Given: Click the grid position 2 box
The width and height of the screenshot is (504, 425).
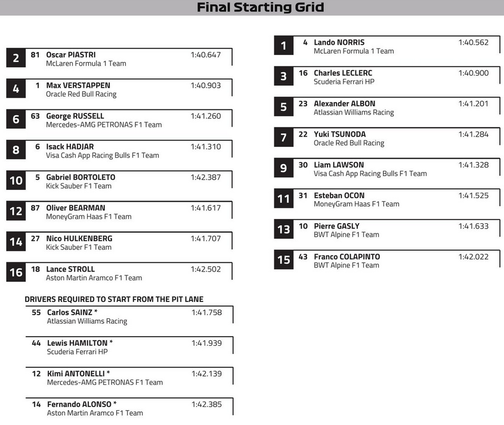Looking at the screenshot, I should 16,58.
